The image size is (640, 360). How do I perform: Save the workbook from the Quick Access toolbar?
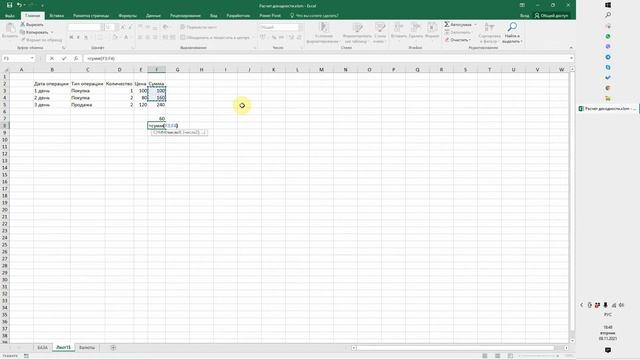[x=9, y=5]
